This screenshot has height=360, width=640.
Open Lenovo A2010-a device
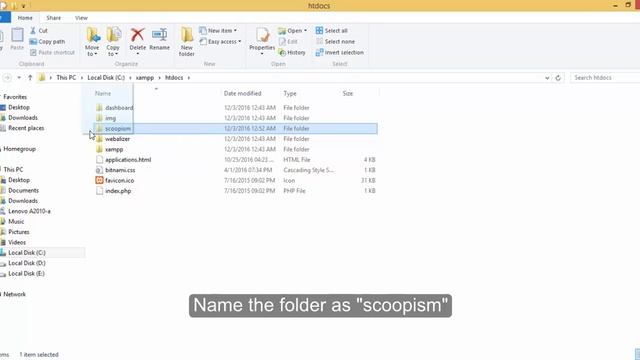[x=29, y=211]
